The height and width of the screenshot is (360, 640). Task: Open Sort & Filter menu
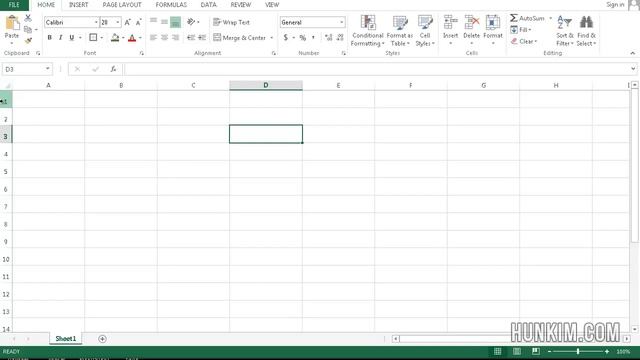tap(565, 31)
